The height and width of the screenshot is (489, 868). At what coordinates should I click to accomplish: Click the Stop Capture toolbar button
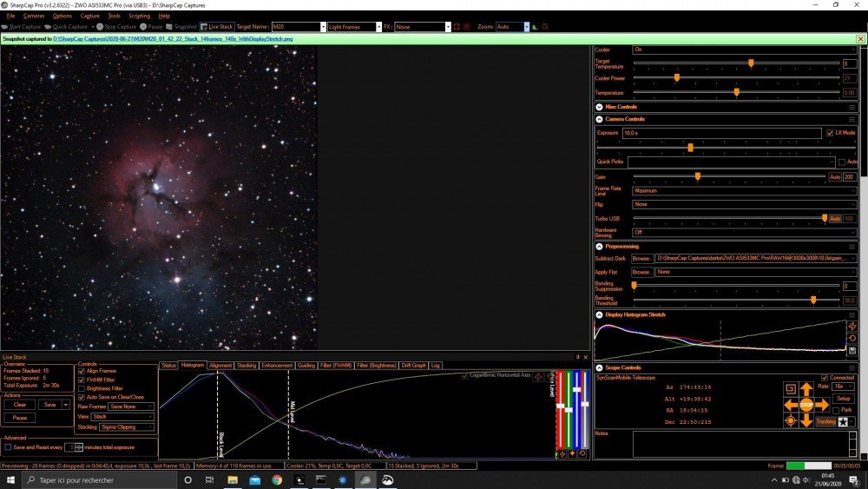coord(116,27)
